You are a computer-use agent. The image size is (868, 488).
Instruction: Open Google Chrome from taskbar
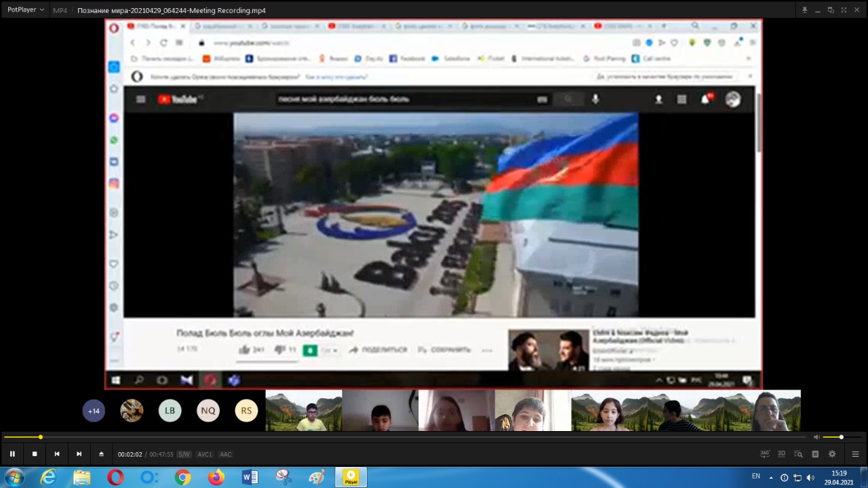[x=182, y=478]
